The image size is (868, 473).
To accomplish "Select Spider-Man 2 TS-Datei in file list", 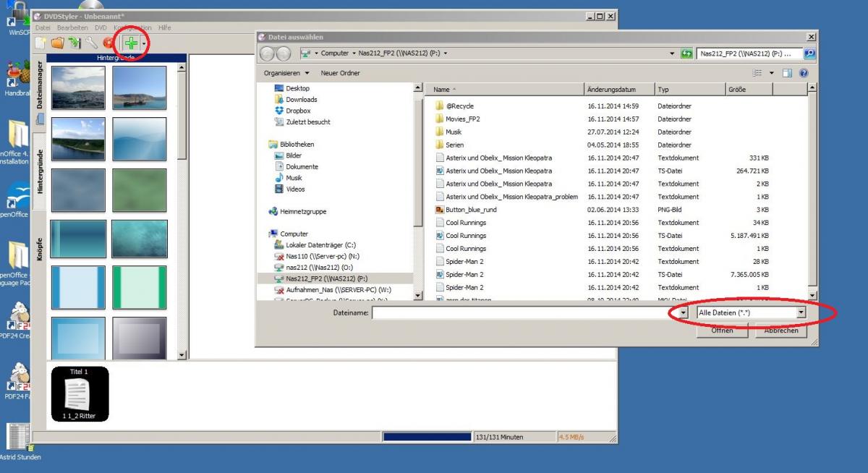I will pos(464,275).
